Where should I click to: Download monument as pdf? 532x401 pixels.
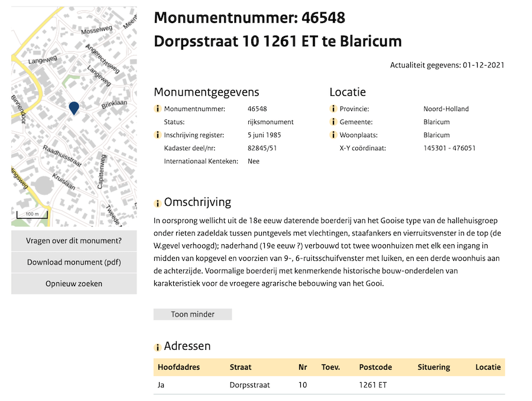click(74, 262)
